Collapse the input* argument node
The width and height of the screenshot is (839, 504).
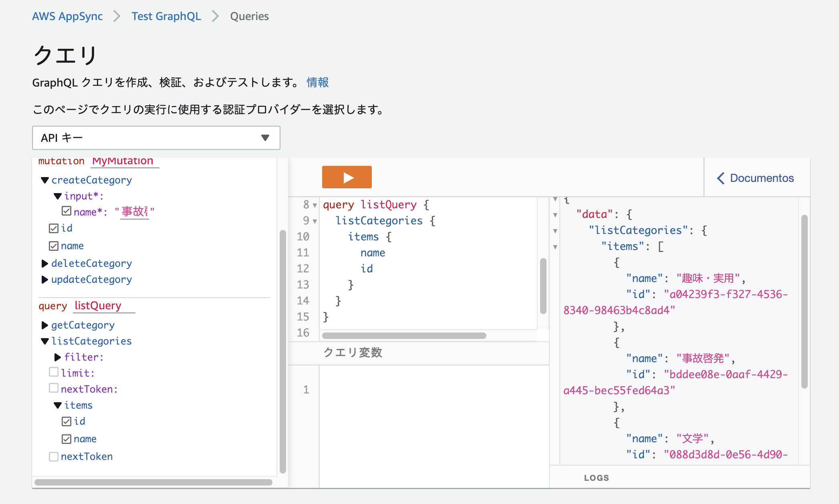click(58, 196)
